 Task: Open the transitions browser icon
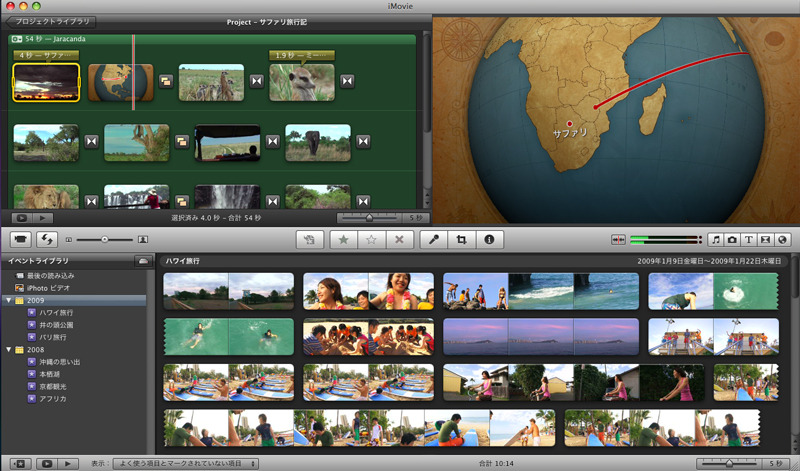click(x=765, y=239)
